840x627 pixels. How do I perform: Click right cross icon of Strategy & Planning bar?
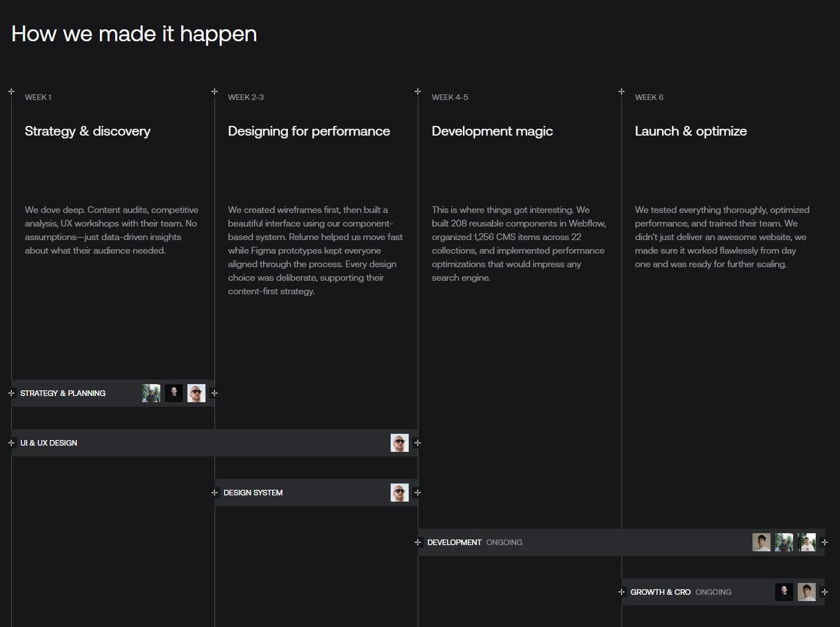click(215, 393)
